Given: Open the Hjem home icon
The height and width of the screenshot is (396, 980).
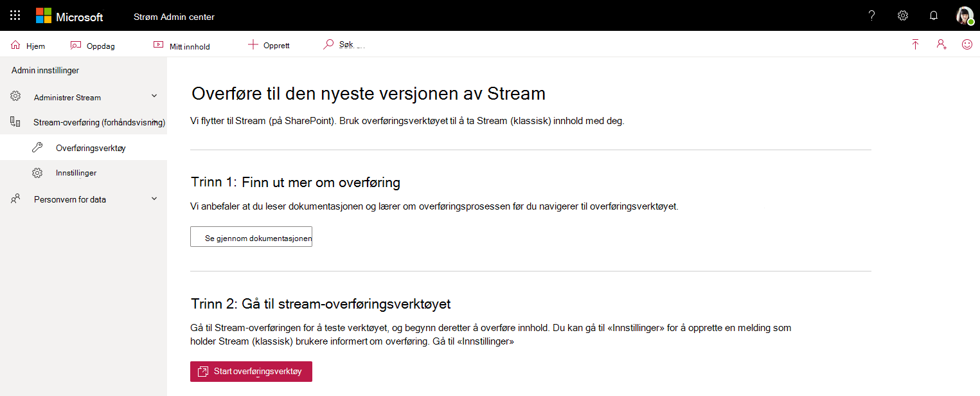Looking at the screenshot, I should point(14,45).
